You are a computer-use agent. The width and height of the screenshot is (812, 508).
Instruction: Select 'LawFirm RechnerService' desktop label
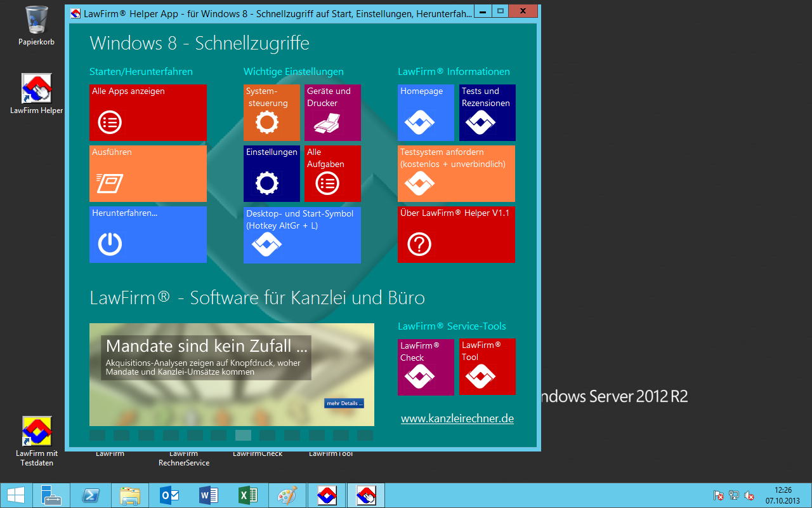(x=184, y=458)
